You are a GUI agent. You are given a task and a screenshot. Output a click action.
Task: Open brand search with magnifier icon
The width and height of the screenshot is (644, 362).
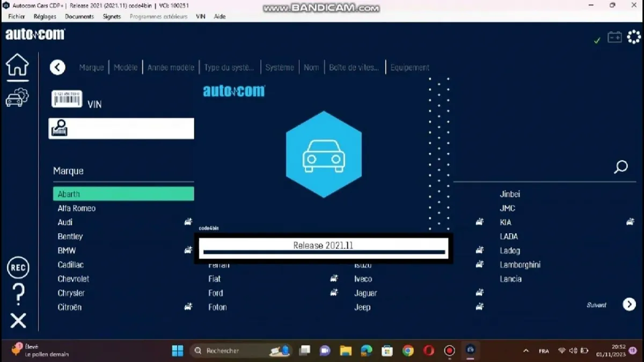click(620, 167)
